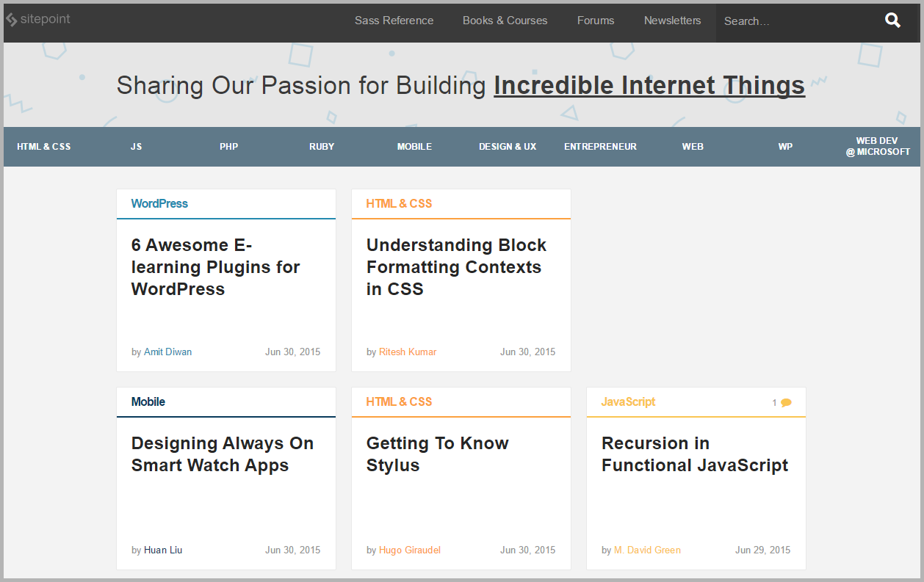Viewport: 924px width, 582px height.
Task: Open Sass Reference in top navigation
Action: tap(394, 21)
